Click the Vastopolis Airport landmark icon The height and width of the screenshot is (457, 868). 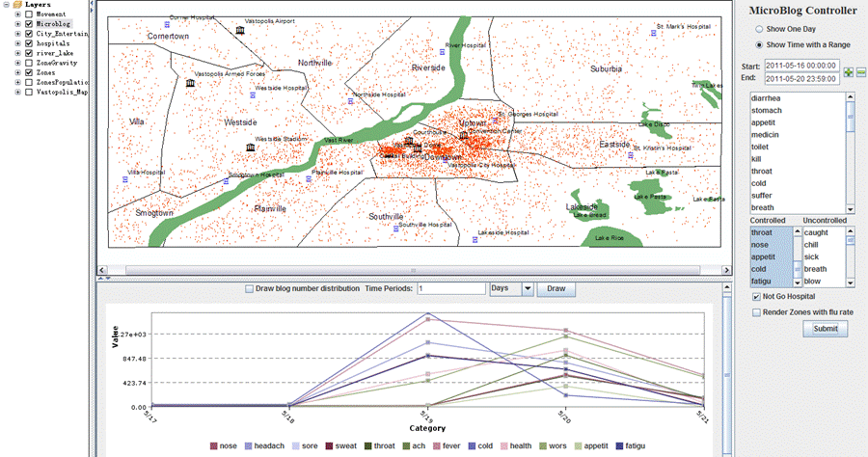click(240, 30)
